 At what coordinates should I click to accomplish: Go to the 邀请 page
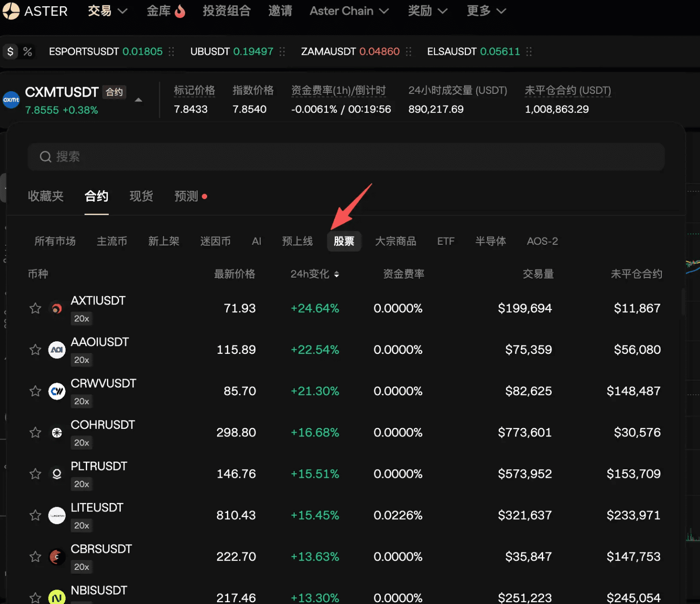tap(280, 11)
